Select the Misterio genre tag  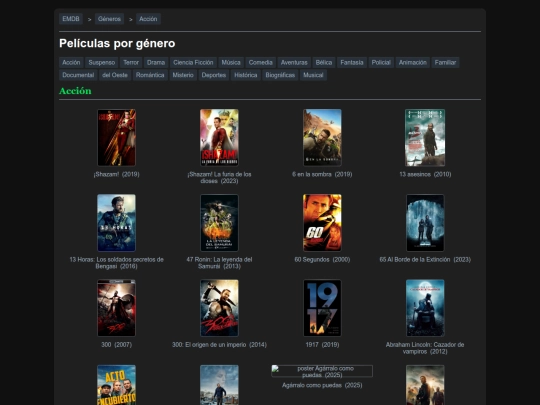pyautogui.click(x=183, y=75)
